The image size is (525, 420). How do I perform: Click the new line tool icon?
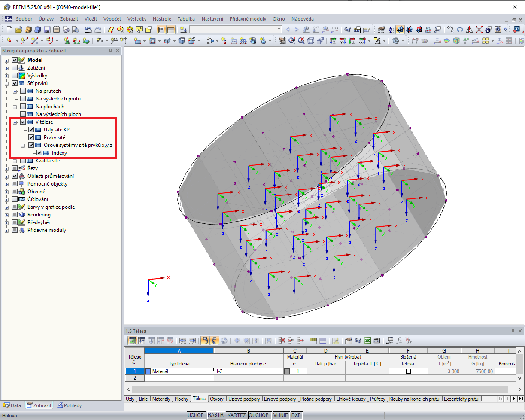(24, 41)
